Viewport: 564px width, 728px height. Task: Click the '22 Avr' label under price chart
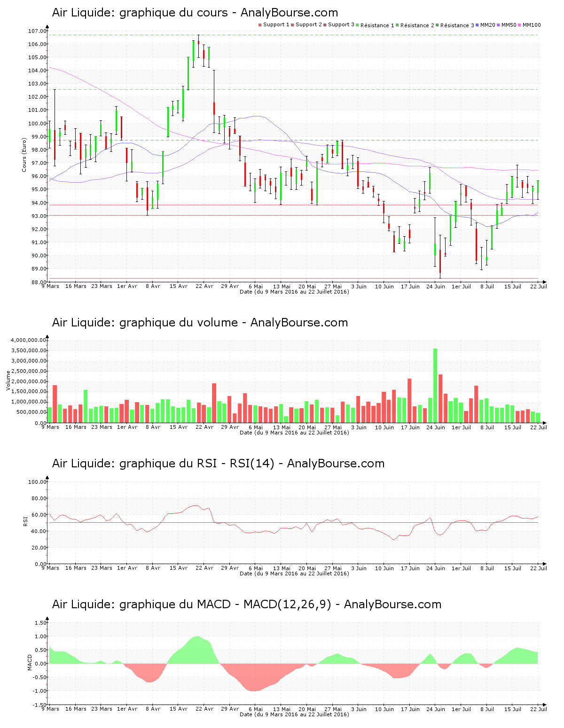coord(204,286)
